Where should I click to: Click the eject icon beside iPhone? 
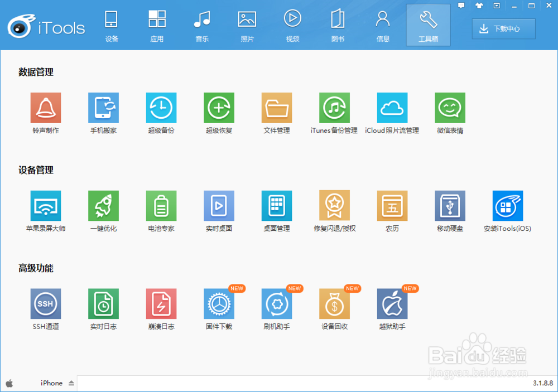(71, 383)
